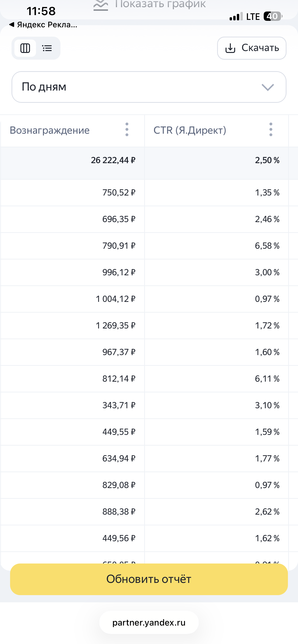
Task: Click the Скачать button label
Action: tap(260, 48)
